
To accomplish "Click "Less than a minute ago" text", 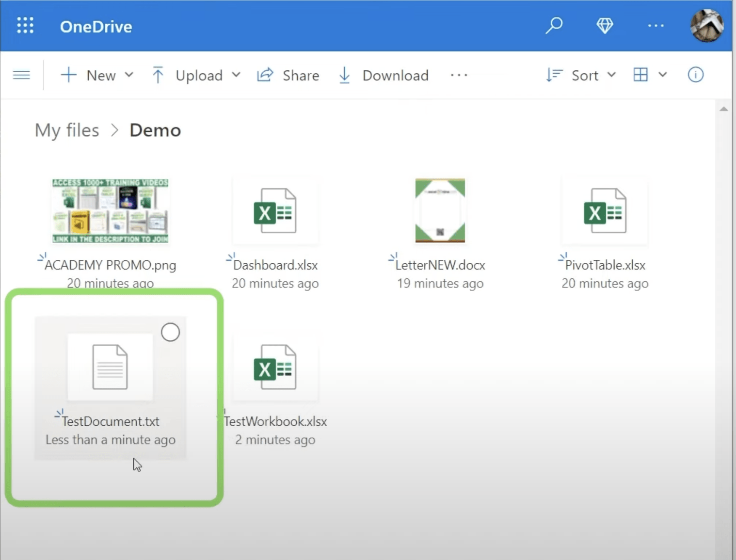I will 111,440.
